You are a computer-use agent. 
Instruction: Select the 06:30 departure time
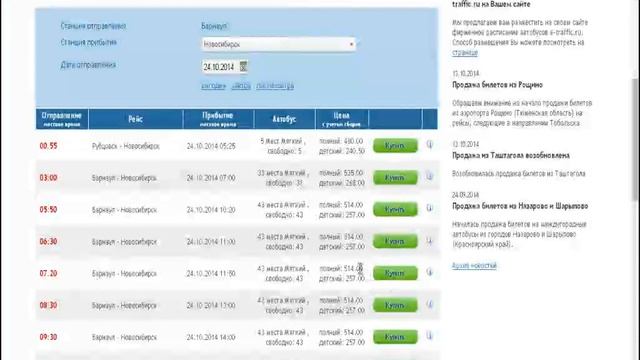(x=48, y=242)
